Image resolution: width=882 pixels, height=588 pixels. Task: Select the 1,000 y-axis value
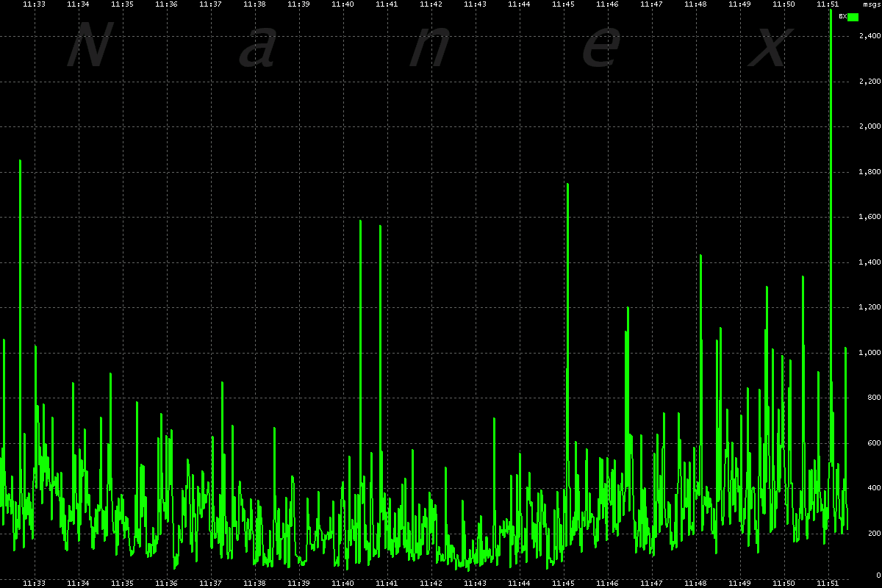(870, 353)
